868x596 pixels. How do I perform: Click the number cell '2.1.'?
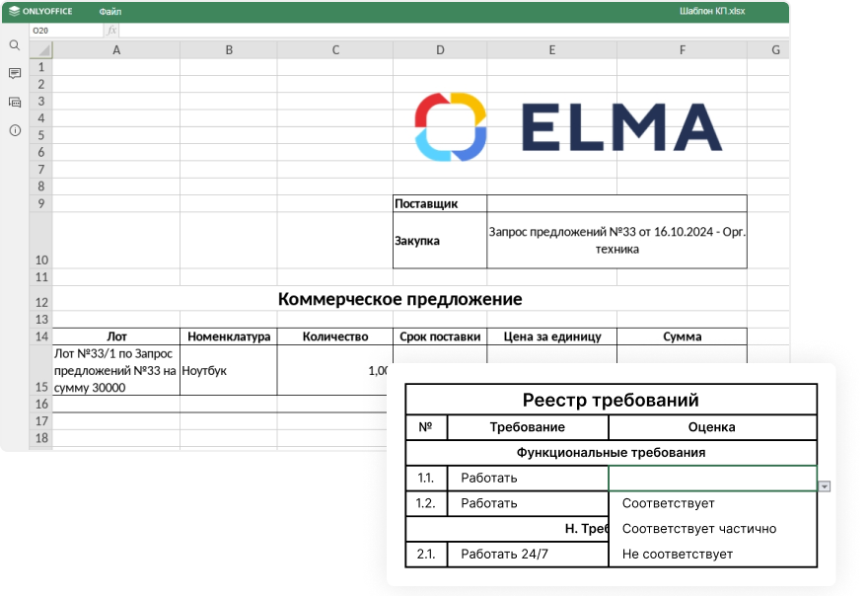426,554
